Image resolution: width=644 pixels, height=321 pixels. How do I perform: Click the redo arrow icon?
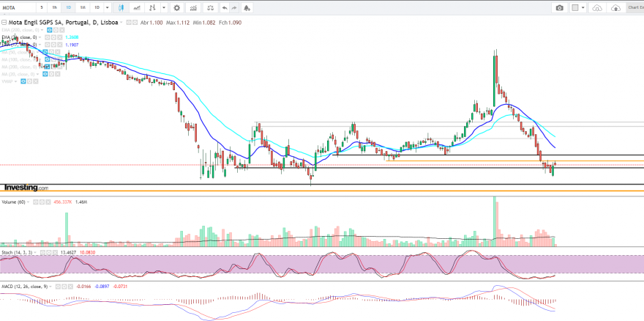coord(234,8)
